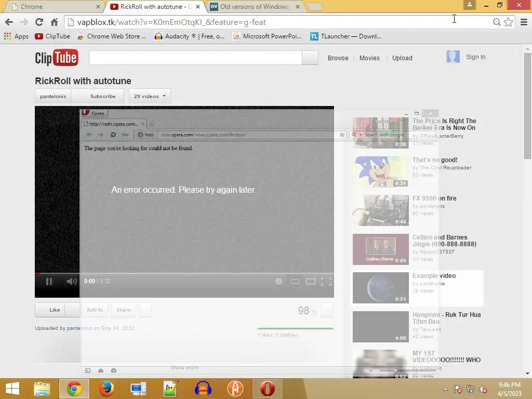The image size is (532, 399).
Task: Subscribe to pantelonis channel
Action: tap(98, 96)
